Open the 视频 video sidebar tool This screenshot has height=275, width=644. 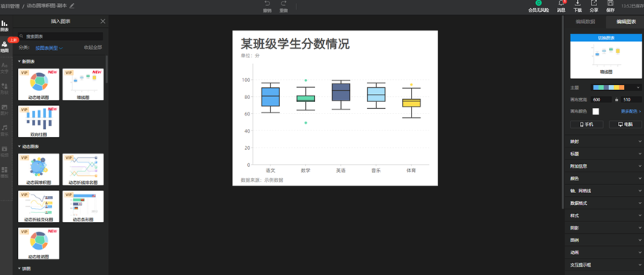[4, 151]
